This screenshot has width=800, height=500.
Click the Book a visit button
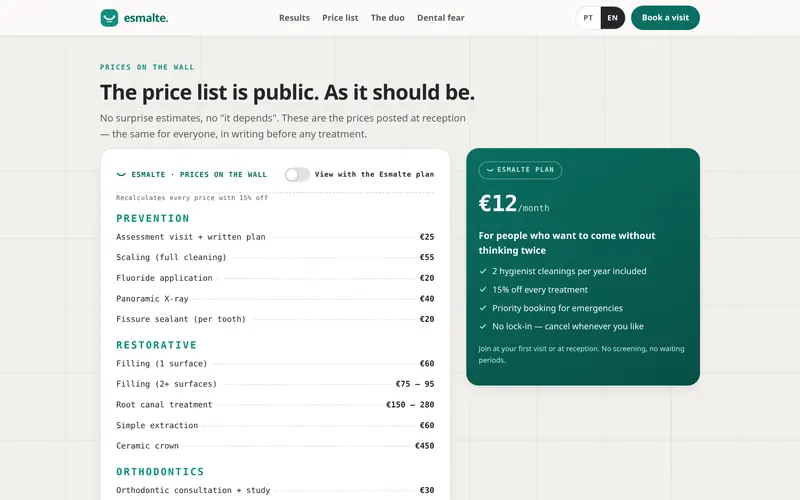(665, 18)
